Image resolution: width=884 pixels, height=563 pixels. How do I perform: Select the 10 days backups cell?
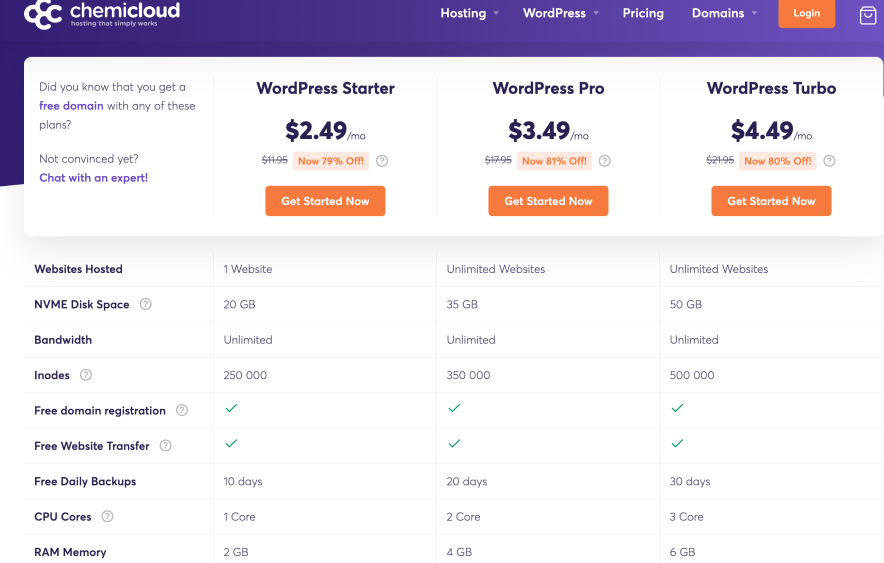tap(242, 481)
